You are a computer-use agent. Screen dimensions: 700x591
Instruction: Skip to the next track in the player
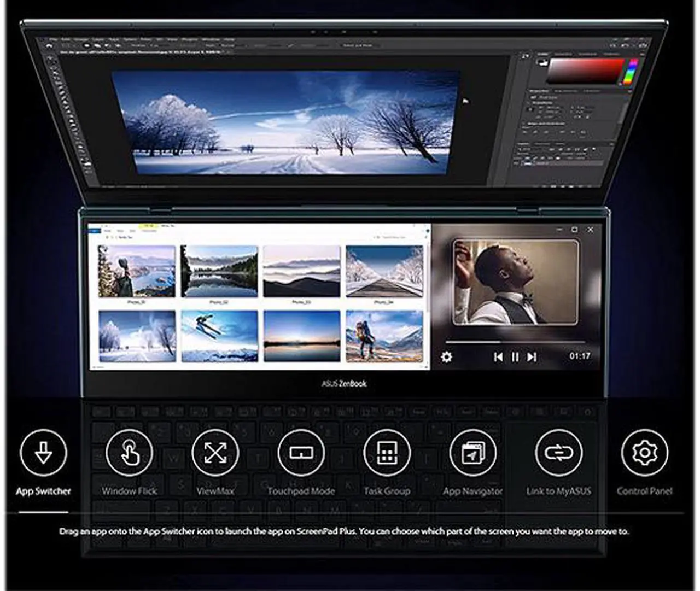pos(532,357)
